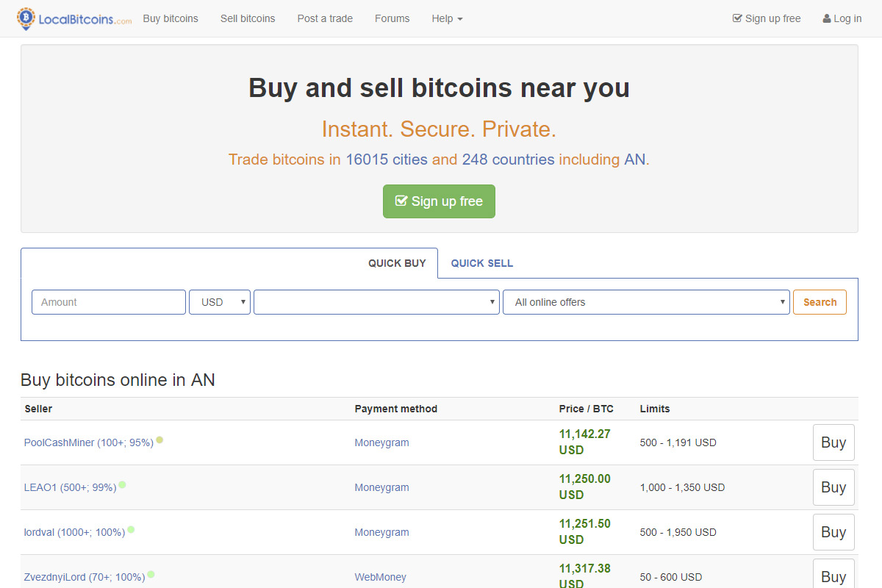Click the Seller column header
Screen dimensions: 882x588
coord(38,409)
